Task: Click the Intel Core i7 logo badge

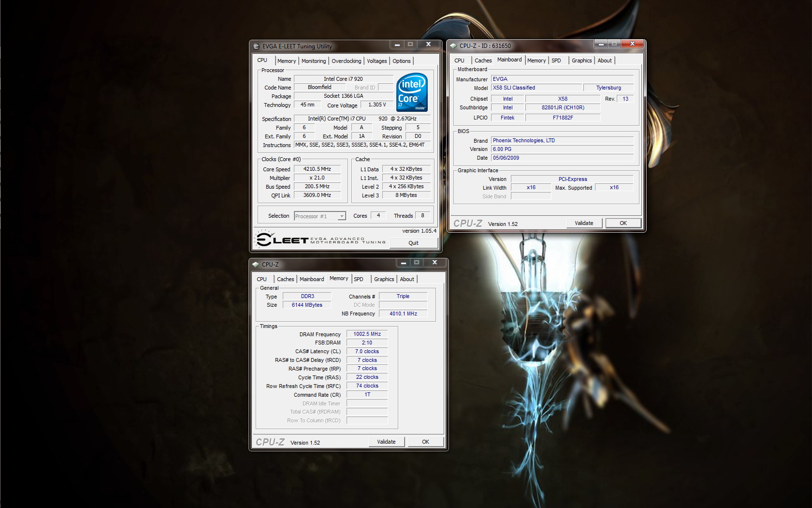Action: [412, 92]
